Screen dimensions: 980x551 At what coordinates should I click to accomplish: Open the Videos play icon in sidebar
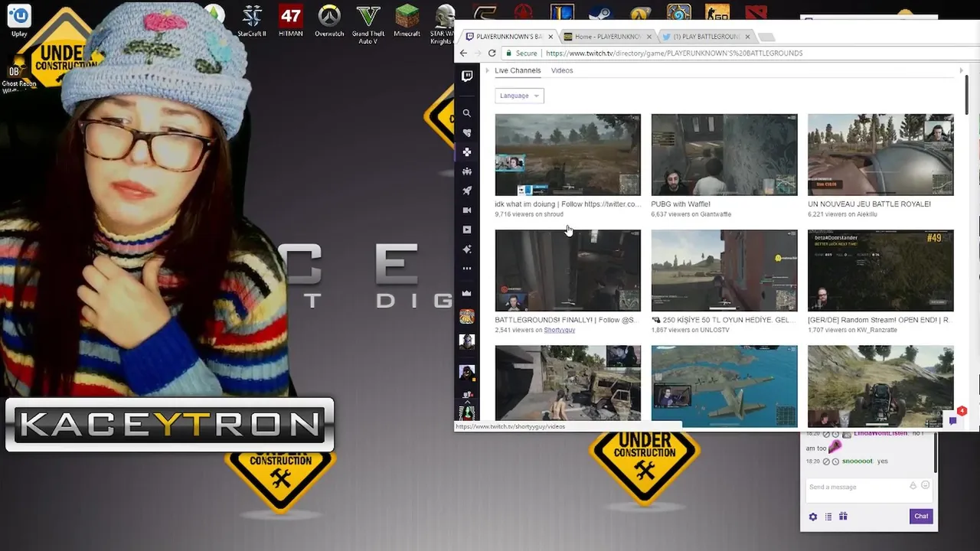466,230
